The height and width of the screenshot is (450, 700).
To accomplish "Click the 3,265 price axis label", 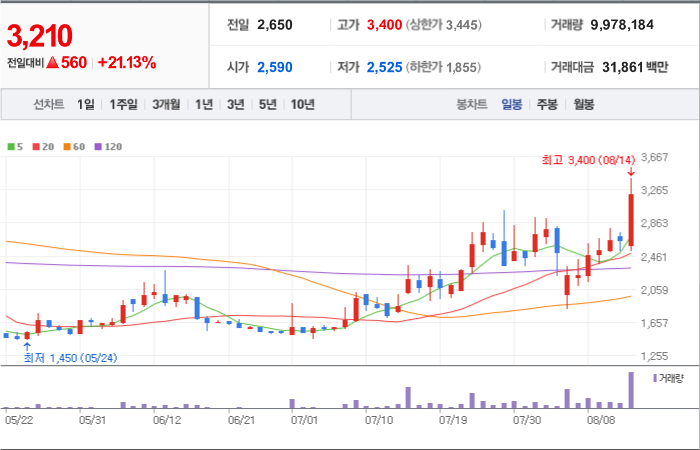I will pyautogui.click(x=654, y=191).
